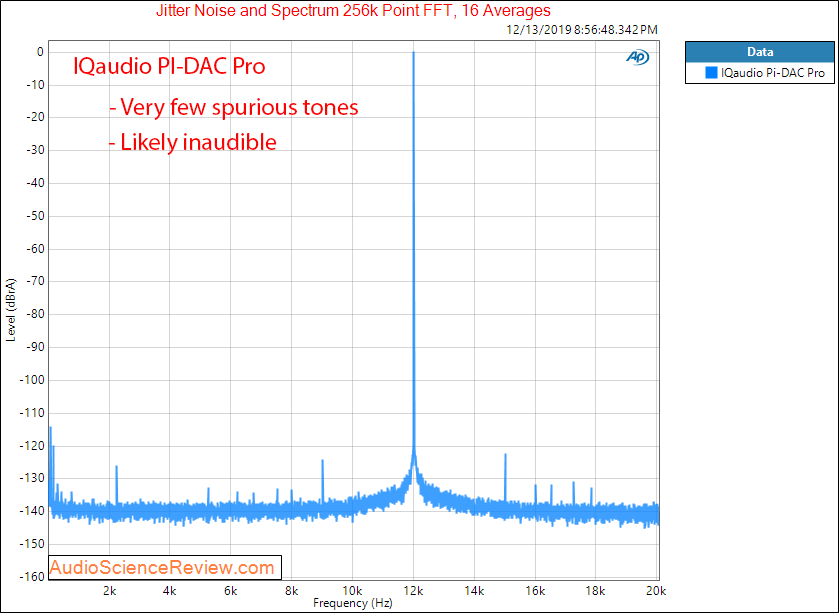
Task: Click the '-120' level tick label
Action: pos(32,446)
